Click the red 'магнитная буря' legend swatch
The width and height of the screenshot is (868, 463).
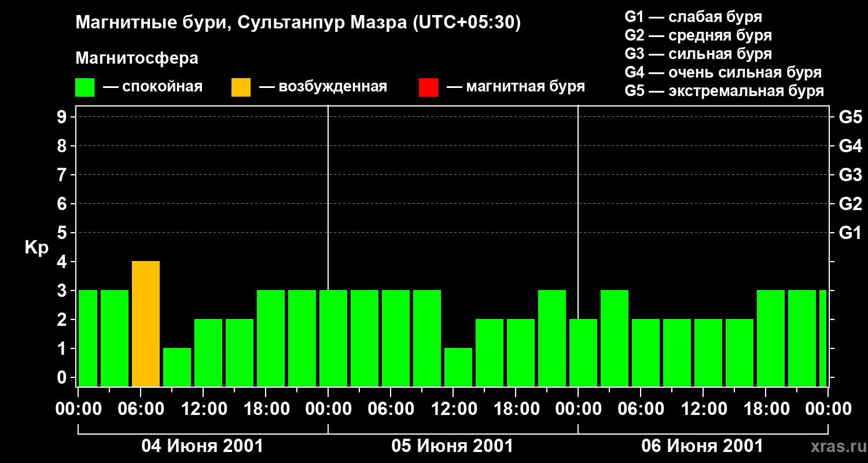[428, 87]
